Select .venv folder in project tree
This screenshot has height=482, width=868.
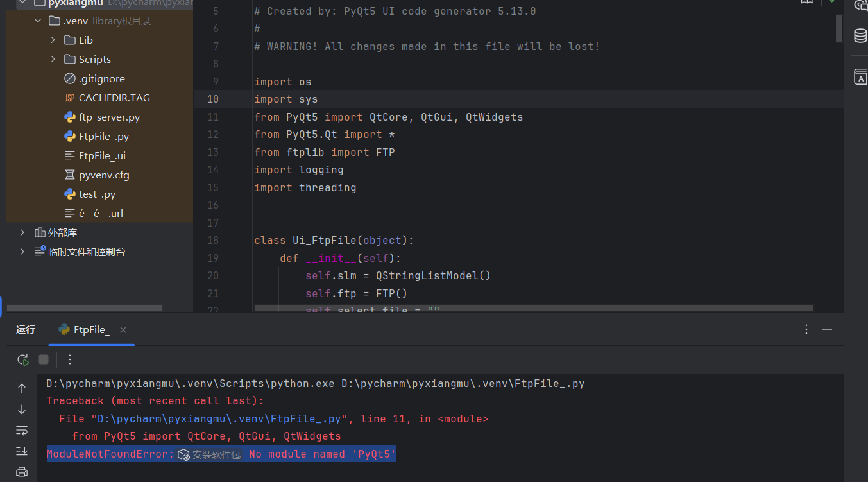pyautogui.click(x=99, y=21)
